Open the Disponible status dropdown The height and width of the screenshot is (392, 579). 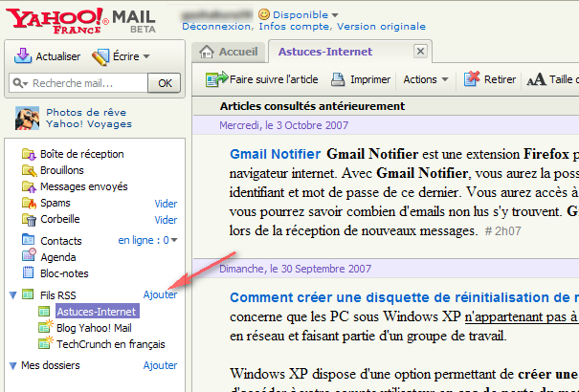(x=305, y=15)
